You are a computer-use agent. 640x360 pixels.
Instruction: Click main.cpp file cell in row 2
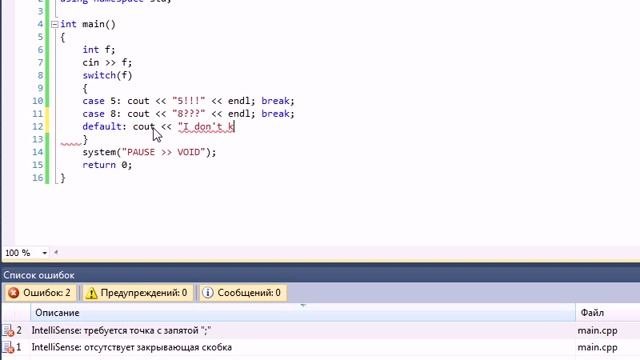coord(597,331)
